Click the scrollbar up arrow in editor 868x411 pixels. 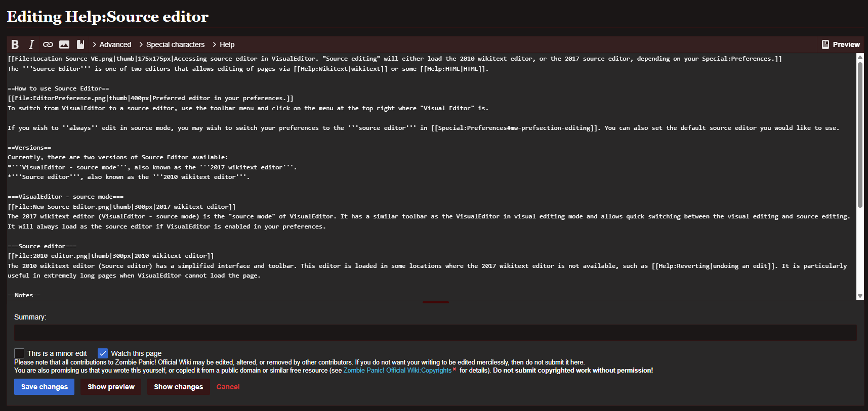click(x=860, y=57)
